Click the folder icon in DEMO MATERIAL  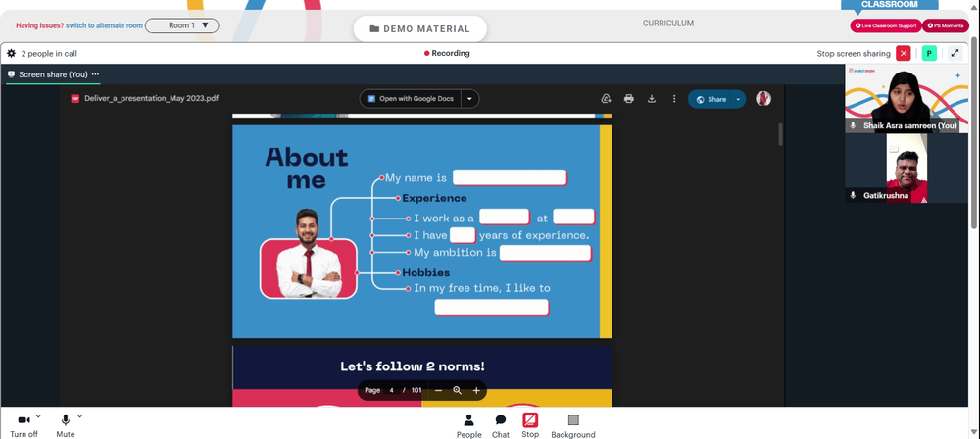374,28
